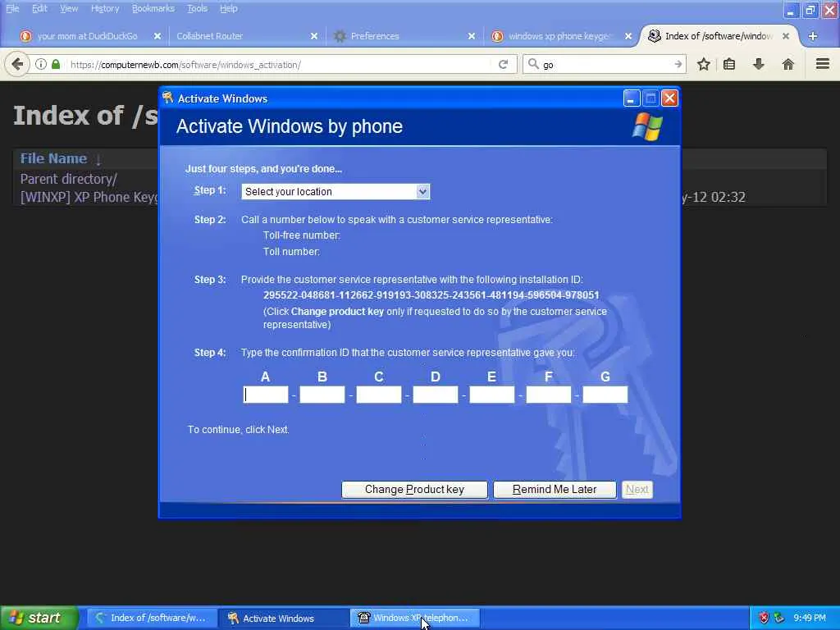Bookmark this page with the star icon

point(703,65)
